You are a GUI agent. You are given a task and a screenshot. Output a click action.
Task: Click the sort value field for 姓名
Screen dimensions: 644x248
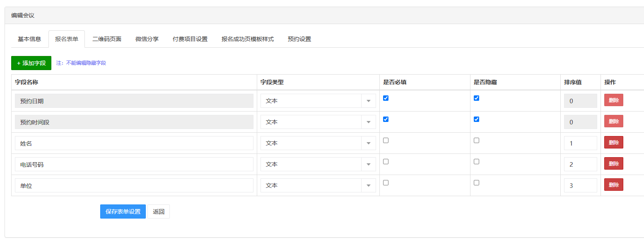click(580, 143)
